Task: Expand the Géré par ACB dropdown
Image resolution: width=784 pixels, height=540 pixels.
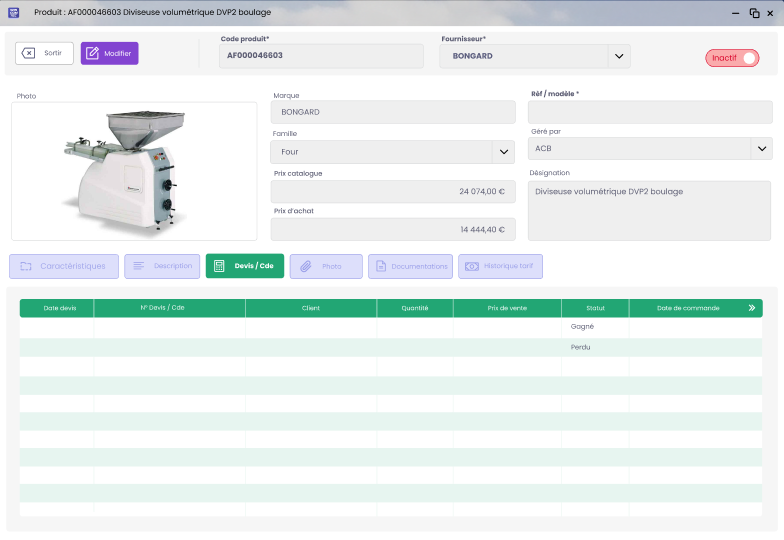Action: [x=761, y=149]
